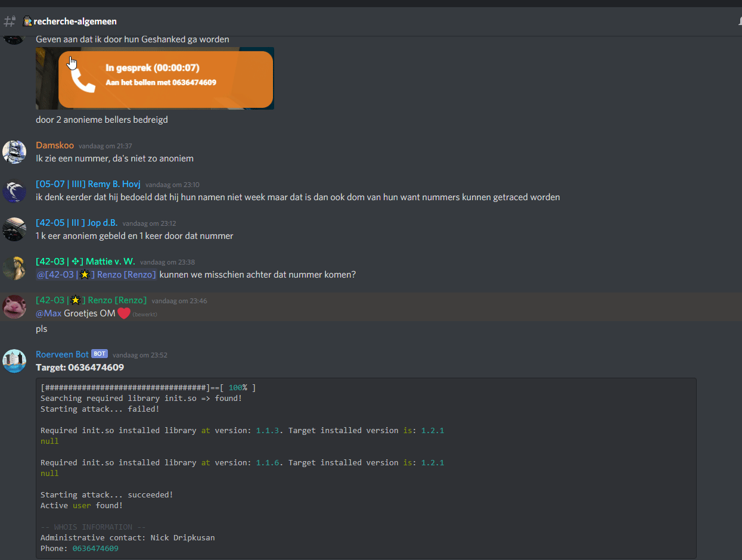Click Mattie v. W.'s avatar
The image size is (742, 560).
(x=14, y=268)
